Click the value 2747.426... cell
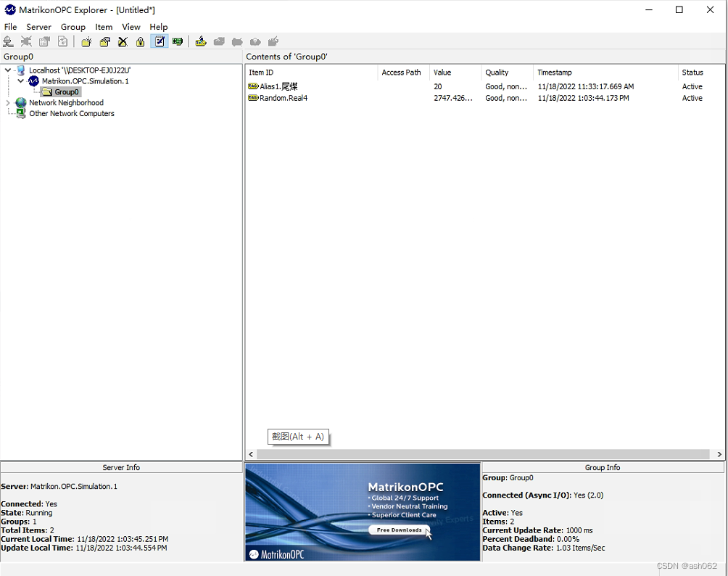This screenshot has width=728, height=576. pos(453,98)
